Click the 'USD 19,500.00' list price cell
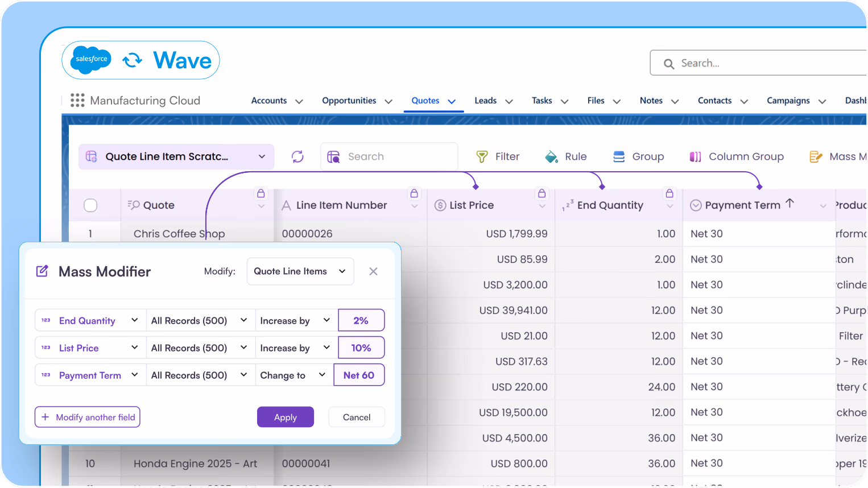This screenshot has height=488, width=868. (x=513, y=412)
